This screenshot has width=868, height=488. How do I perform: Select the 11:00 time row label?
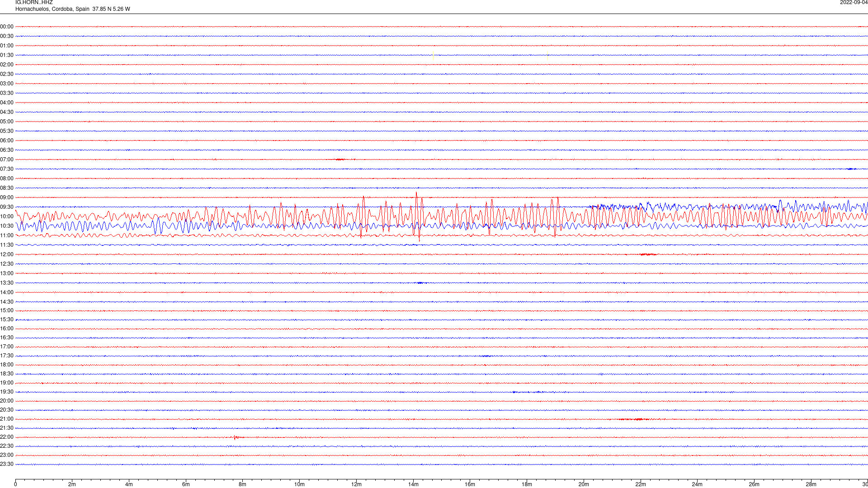(7, 235)
